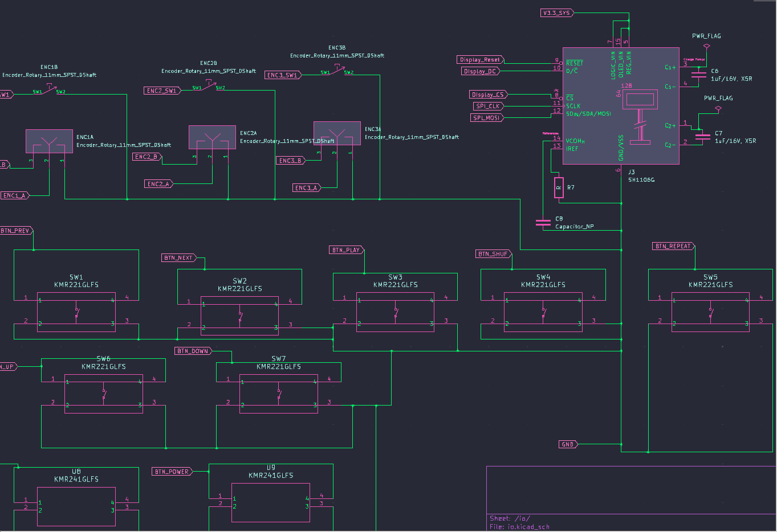Select resistor R7 symbol
The width and height of the screenshot is (777, 532).
click(559, 187)
